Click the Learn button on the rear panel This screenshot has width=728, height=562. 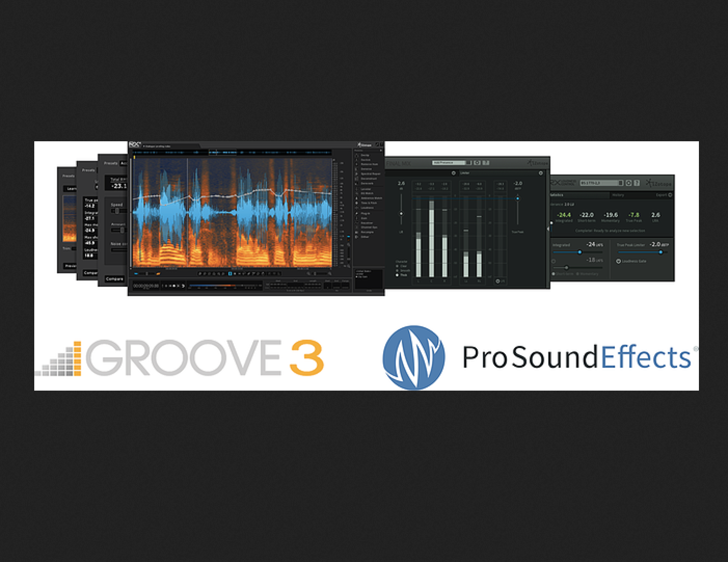[x=70, y=189]
